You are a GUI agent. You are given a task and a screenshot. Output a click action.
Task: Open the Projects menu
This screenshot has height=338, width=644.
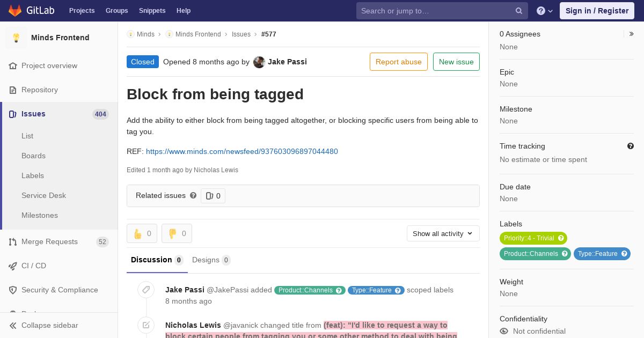pyautogui.click(x=82, y=11)
